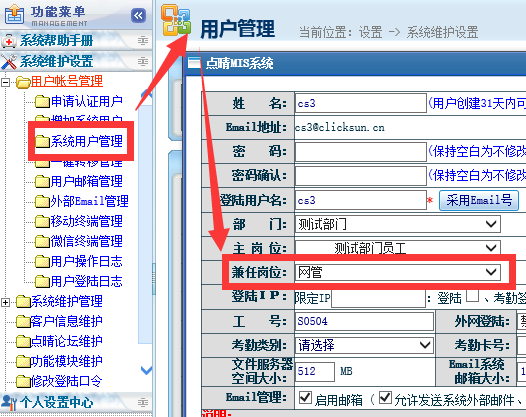Viewport: 526px width, 417px height.
Task: Click the 个人设置中心 user icon
Action: 9,402
